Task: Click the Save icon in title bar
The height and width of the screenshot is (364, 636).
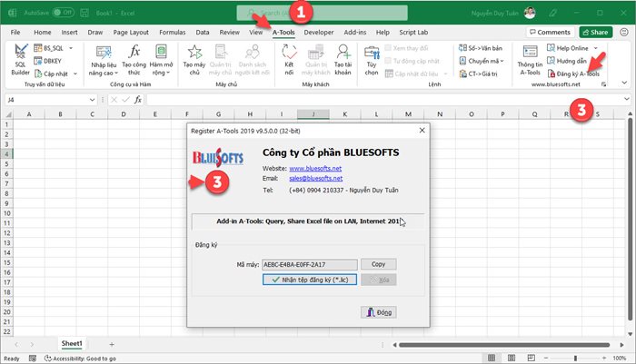Action: (x=84, y=13)
